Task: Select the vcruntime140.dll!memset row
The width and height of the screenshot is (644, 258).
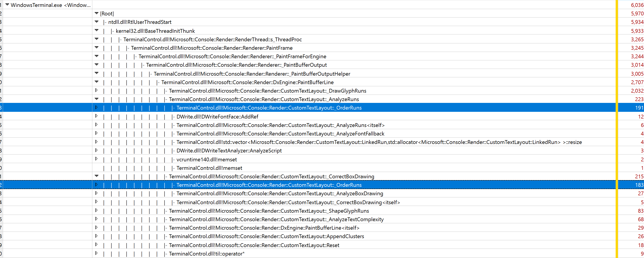Action: [x=206, y=159]
